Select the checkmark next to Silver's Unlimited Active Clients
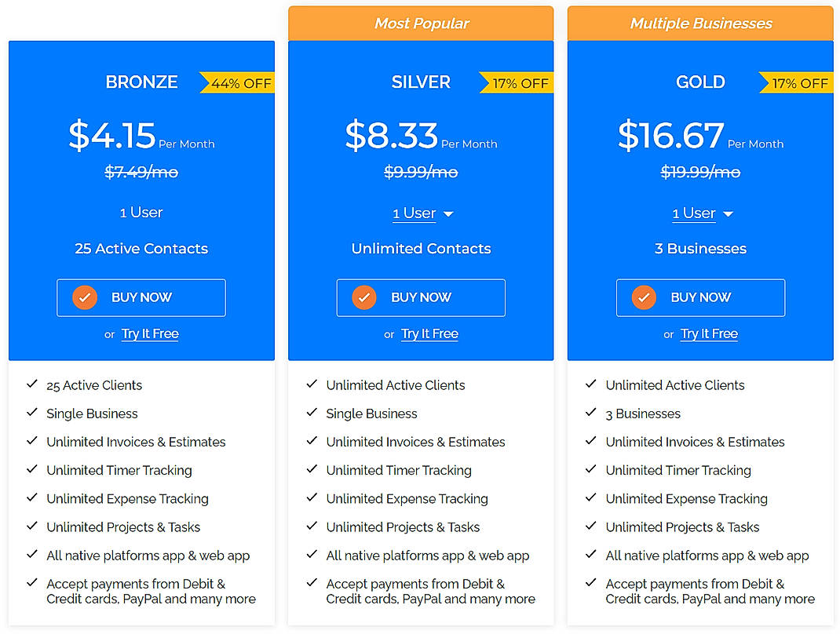This screenshot has width=840, height=634. pyautogui.click(x=312, y=384)
